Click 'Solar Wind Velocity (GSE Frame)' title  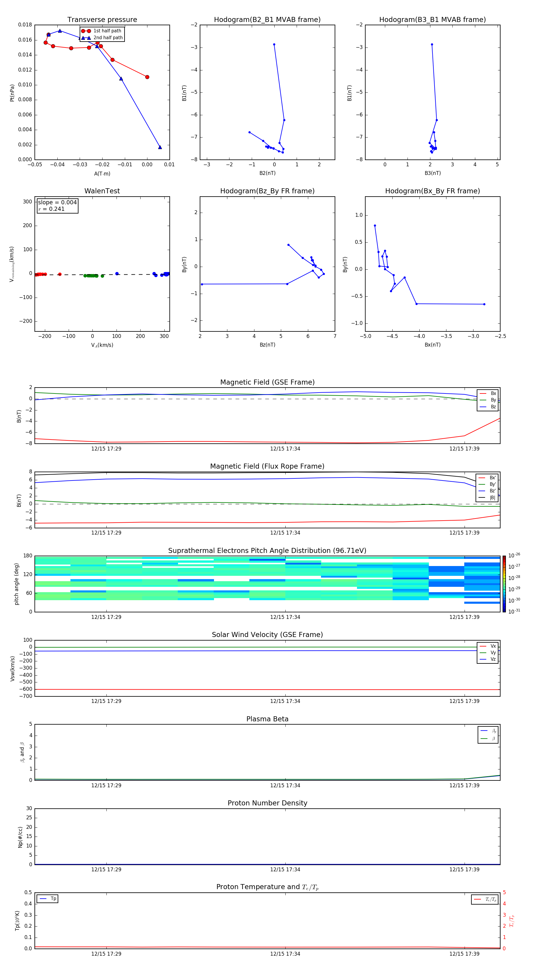tap(267, 635)
